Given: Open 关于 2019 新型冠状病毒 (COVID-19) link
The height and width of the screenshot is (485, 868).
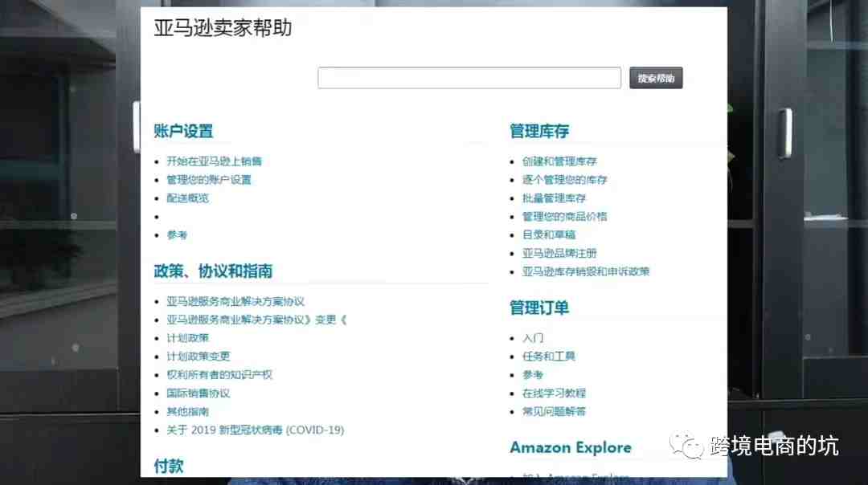Looking at the screenshot, I should pos(255,430).
